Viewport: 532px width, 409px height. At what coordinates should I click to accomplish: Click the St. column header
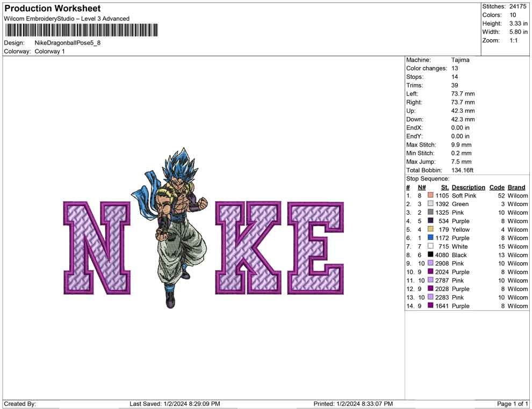coord(445,187)
